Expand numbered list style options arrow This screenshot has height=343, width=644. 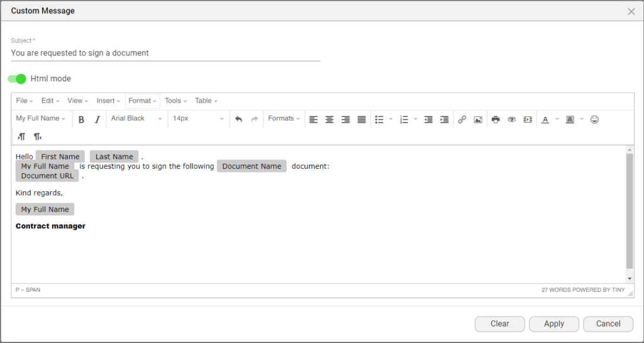pos(415,120)
